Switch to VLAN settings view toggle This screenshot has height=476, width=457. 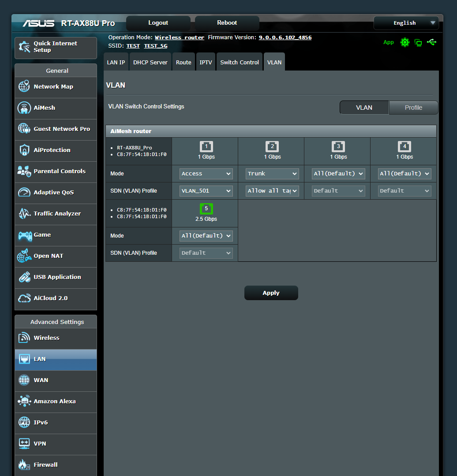364,108
